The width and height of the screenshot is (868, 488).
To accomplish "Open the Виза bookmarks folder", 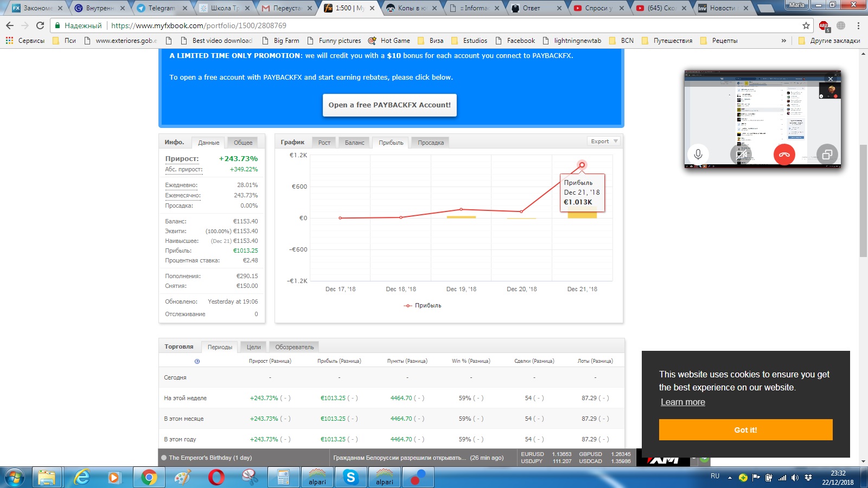I will 430,41.
